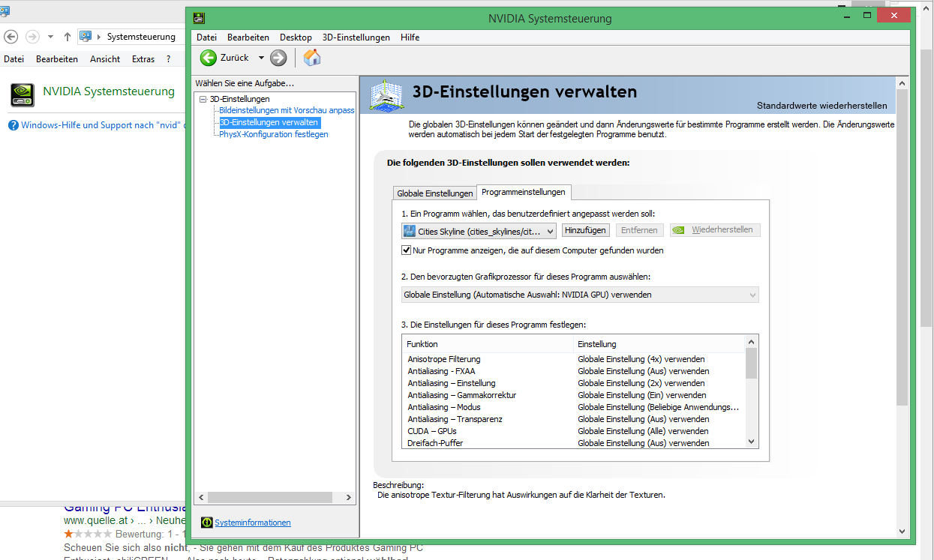Click the settings list scrollbar thumb
Screen dimensions: 934x560
click(752, 364)
